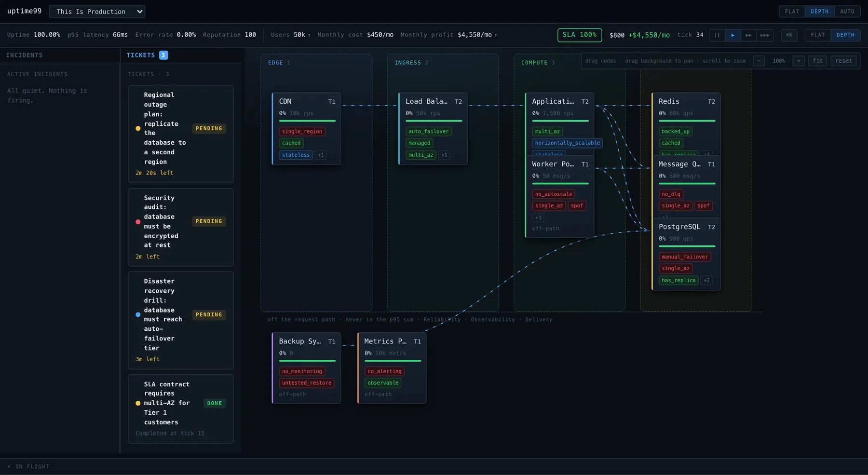868x475 pixels.
Task: Select the Metrics Pipeline node
Action: (392, 368)
